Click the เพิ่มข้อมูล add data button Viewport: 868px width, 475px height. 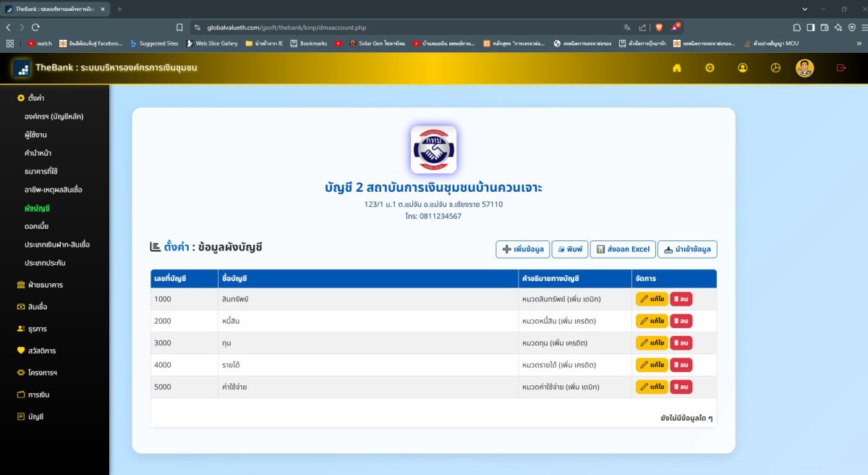pos(522,249)
